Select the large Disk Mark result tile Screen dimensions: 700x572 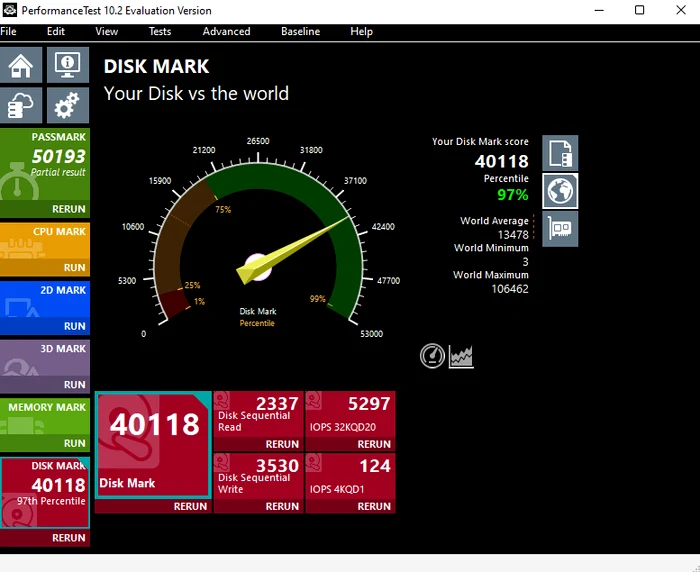tap(153, 445)
